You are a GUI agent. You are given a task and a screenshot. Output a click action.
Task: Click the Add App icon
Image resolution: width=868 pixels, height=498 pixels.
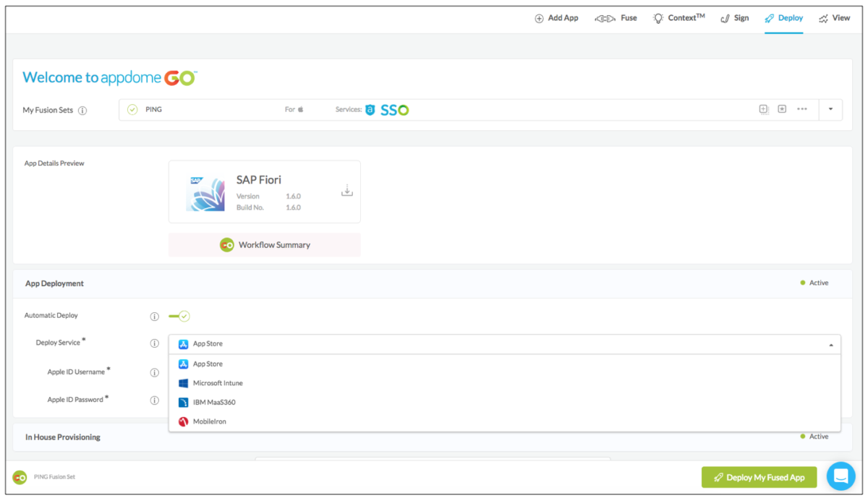(x=538, y=17)
